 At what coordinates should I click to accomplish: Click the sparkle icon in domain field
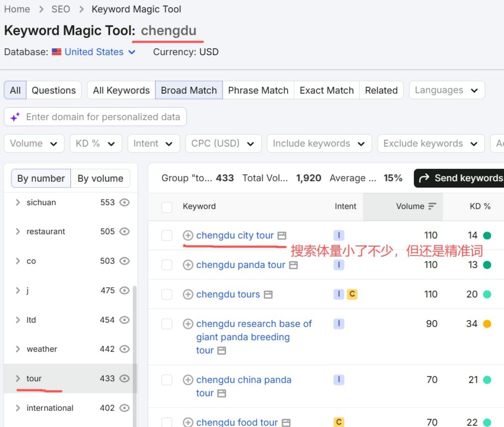[x=15, y=117]
